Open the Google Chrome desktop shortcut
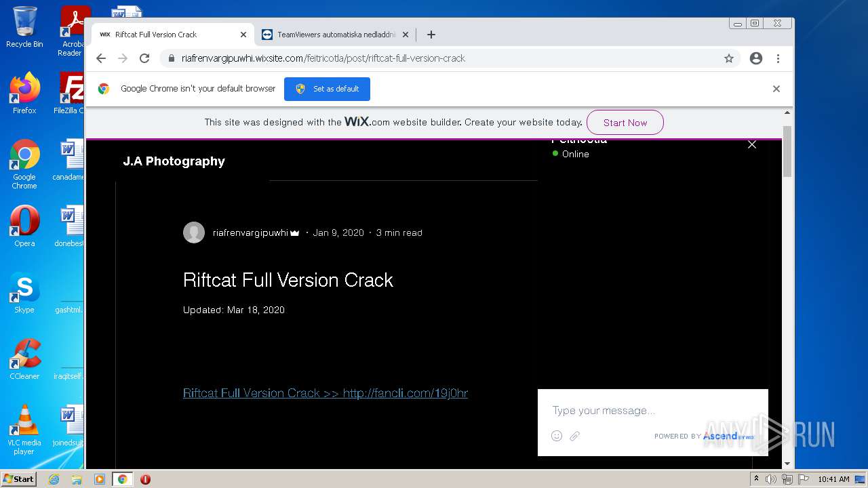This screenshot has height=488, width=868. pyautogui.click(x=24, y=165)
